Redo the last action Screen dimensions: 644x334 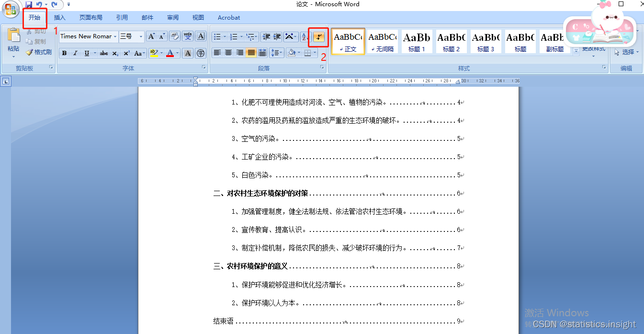54,4
